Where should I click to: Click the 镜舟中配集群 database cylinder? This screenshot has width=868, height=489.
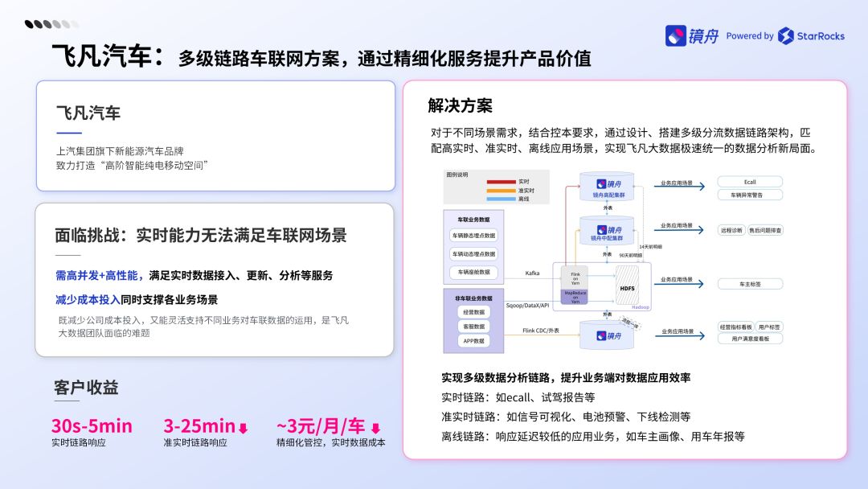tap(607, 230)
